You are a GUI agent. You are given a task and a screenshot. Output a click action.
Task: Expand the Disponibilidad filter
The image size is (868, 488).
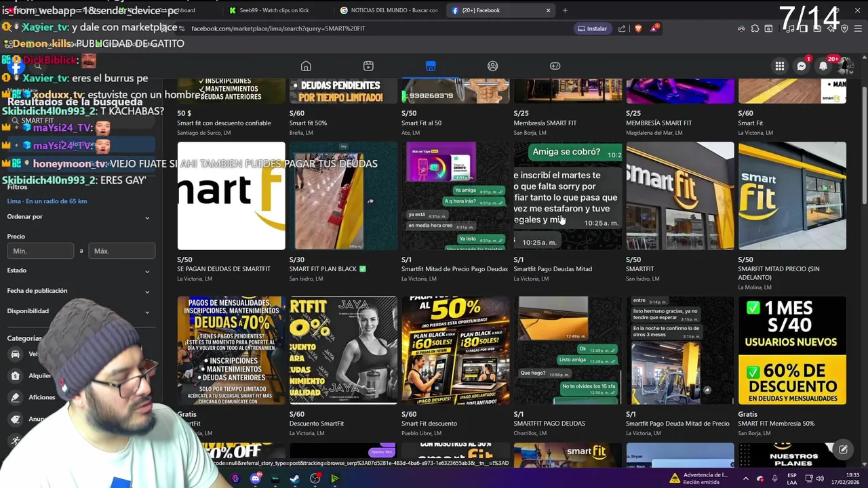coord(78,311)
